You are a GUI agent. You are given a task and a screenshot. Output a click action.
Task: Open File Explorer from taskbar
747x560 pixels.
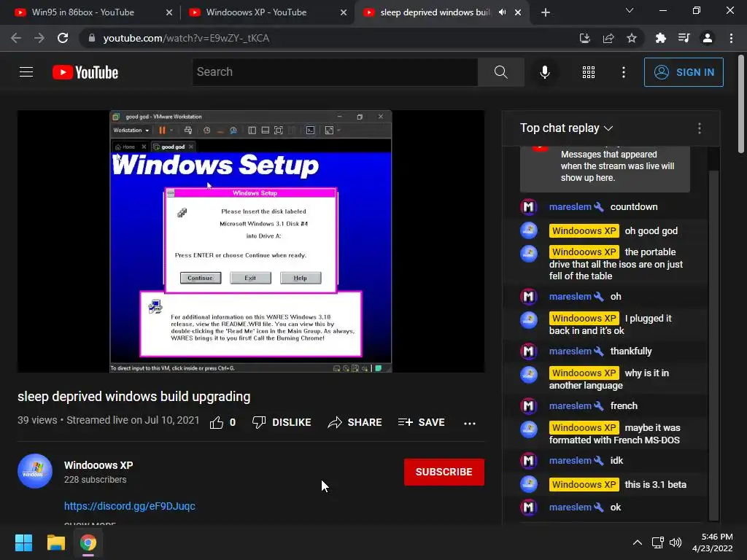click(55, 542)
